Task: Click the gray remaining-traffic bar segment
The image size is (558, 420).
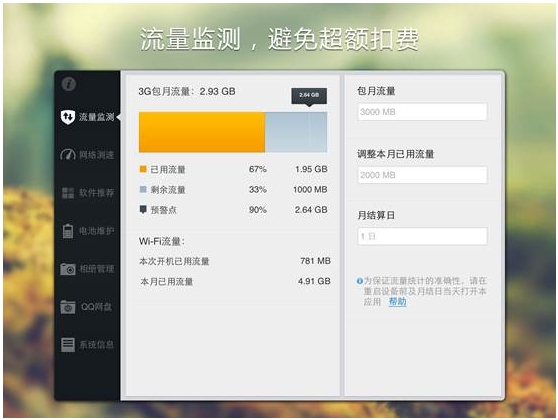Action: click(x=296, y=132)
